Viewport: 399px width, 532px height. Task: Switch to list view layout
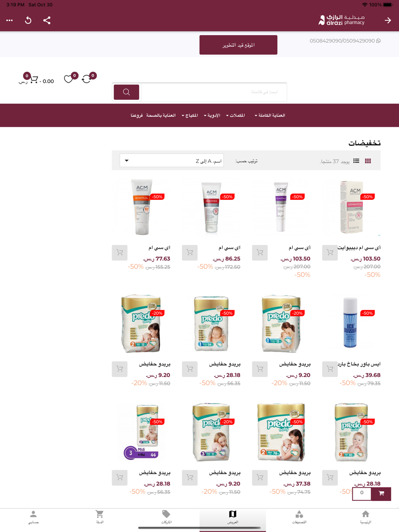click(x=356, y=161)
